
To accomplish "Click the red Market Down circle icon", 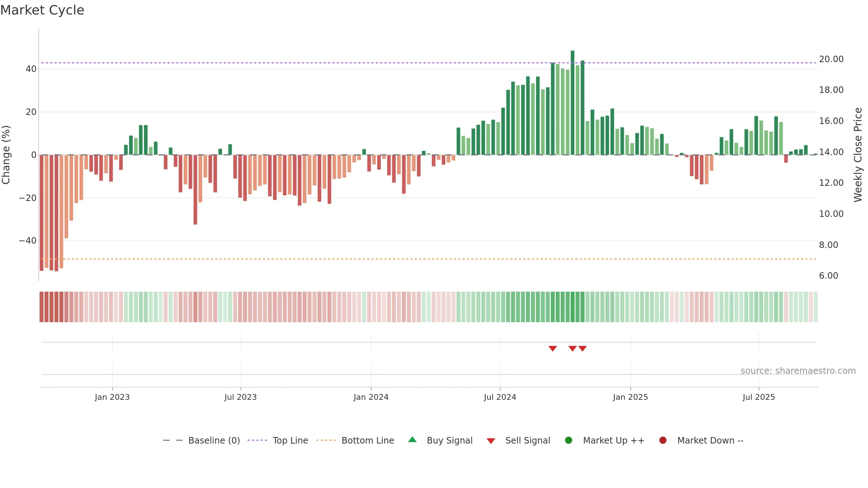I will point(663,440).
